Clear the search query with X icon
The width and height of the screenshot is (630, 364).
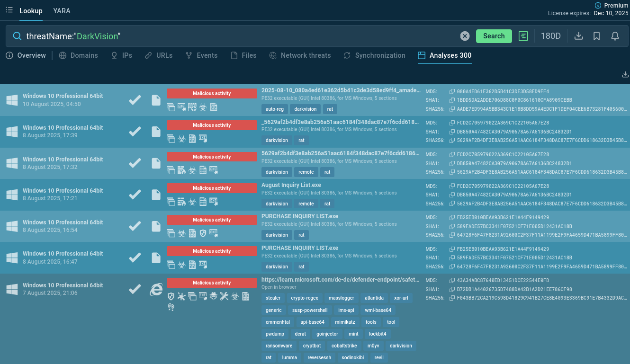coord(465,36)
